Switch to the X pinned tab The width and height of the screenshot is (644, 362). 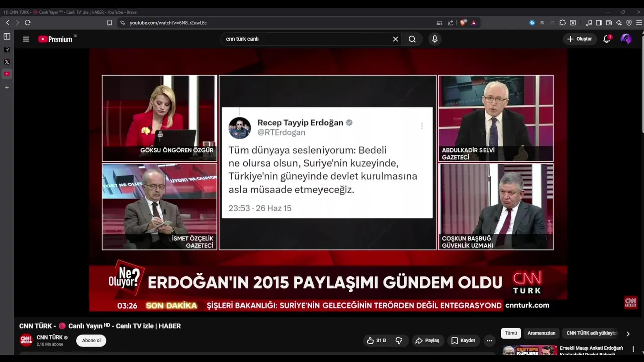click(7, 62)
